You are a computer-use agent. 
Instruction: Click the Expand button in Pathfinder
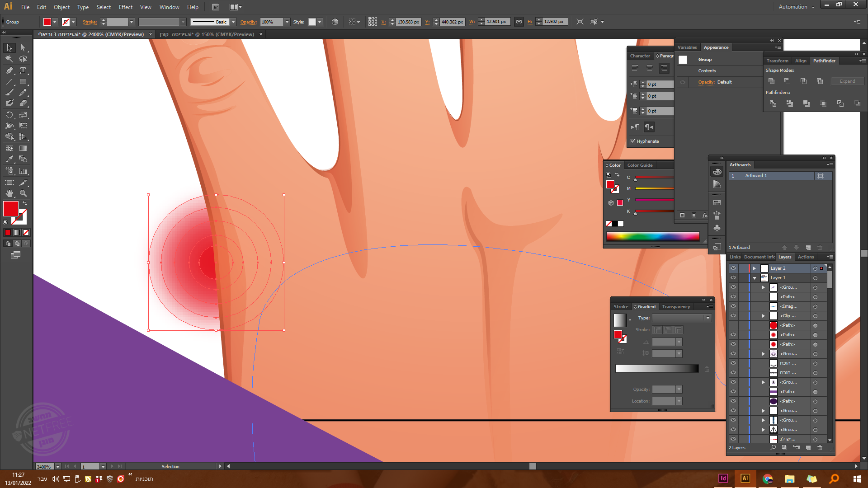(x=847, y=81)
